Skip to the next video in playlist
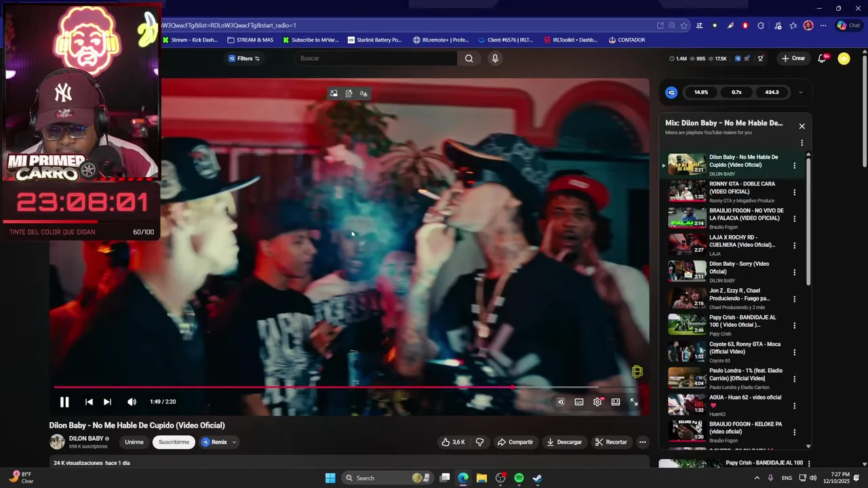Image resolution: width=868 pixels, height=488 pixels. coord(107,402)
